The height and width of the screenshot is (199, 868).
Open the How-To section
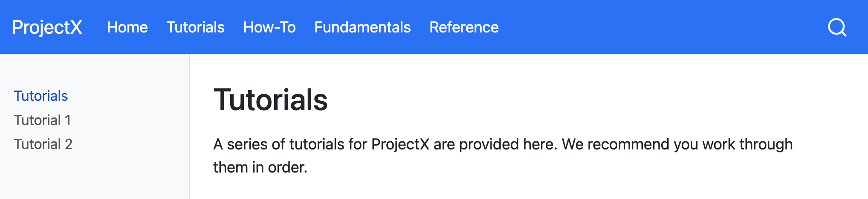coord(269,27)
